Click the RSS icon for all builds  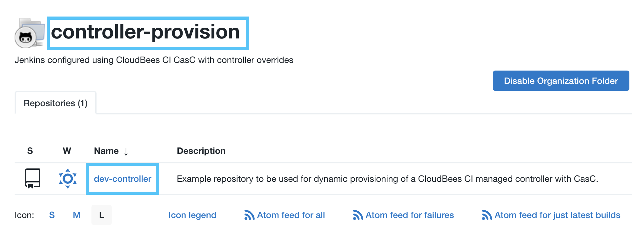click(x=249, y=215)
